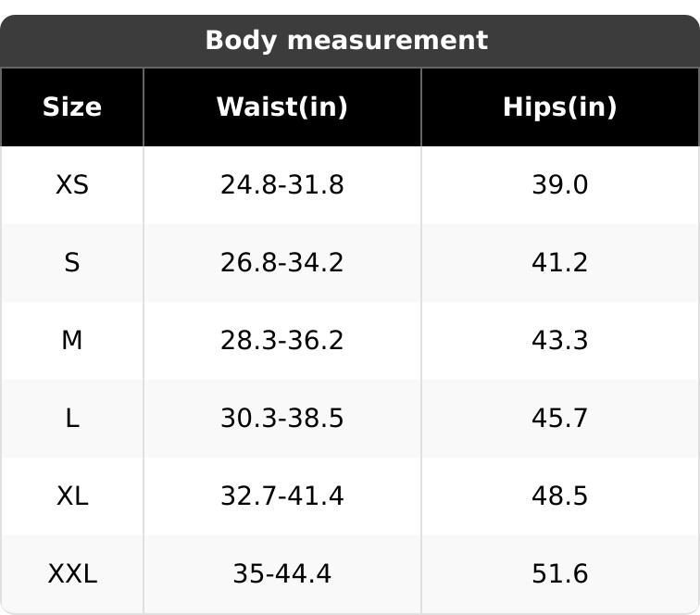Click waist range 30.3-38.5
Viewport: 700px width, 615px height.
pos(281,419)
